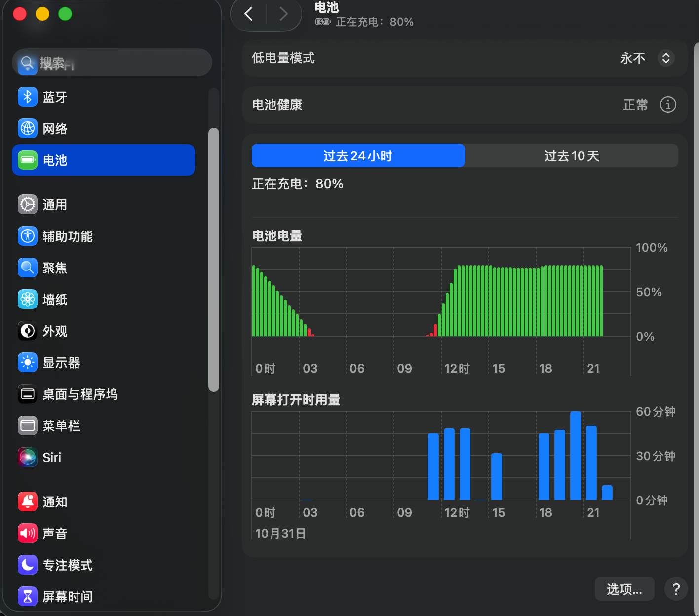Click the tallest blue screen-on usage bar
This screenshot has height=616, width=699.
pos(575,455)
